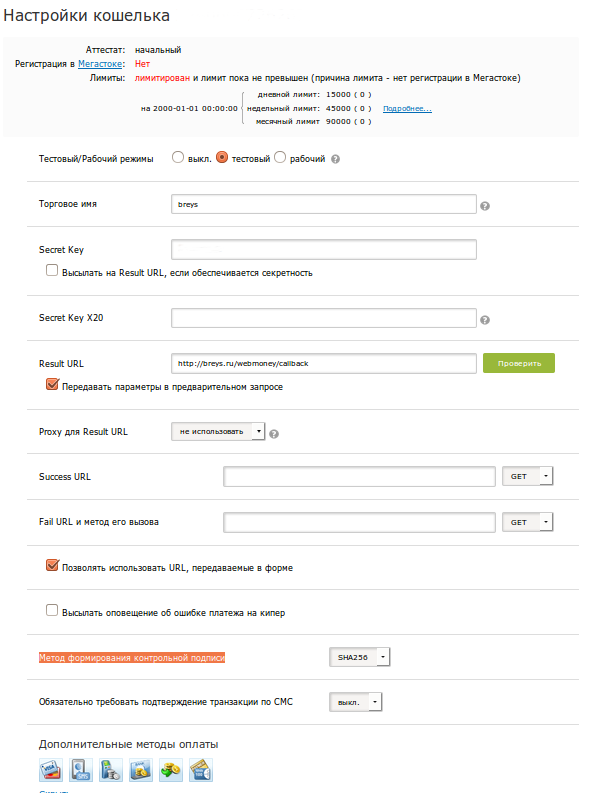Select the выкл. mode radio button

(x=178, y=157)
